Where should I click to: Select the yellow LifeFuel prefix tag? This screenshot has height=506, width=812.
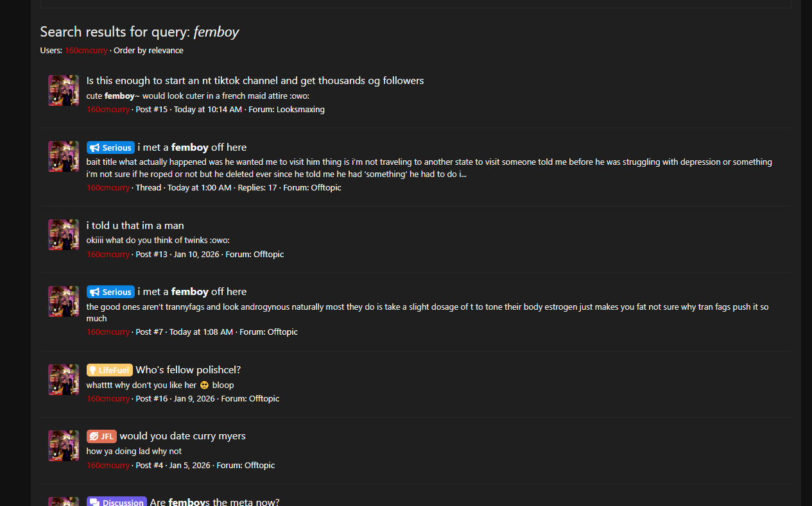[x=110, y=370]
